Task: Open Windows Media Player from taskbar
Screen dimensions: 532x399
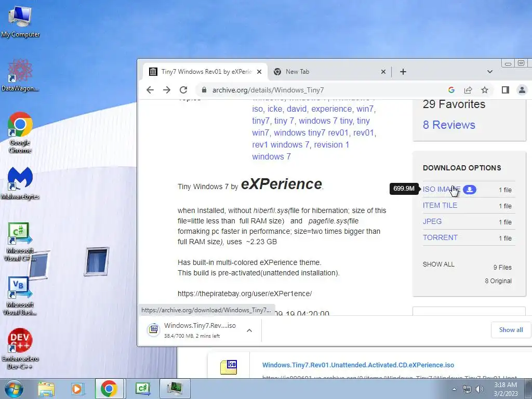Action: 77,389
